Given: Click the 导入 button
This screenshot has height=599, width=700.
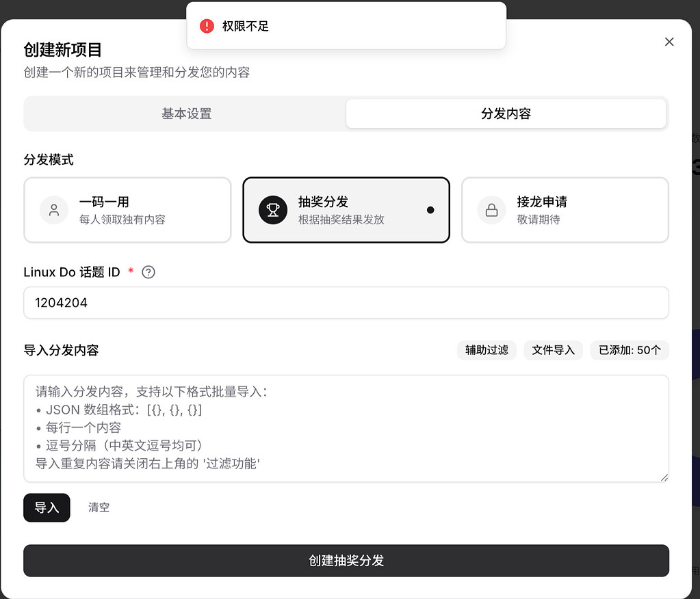Looking at the screenshot, I should (x=47, y=507).
